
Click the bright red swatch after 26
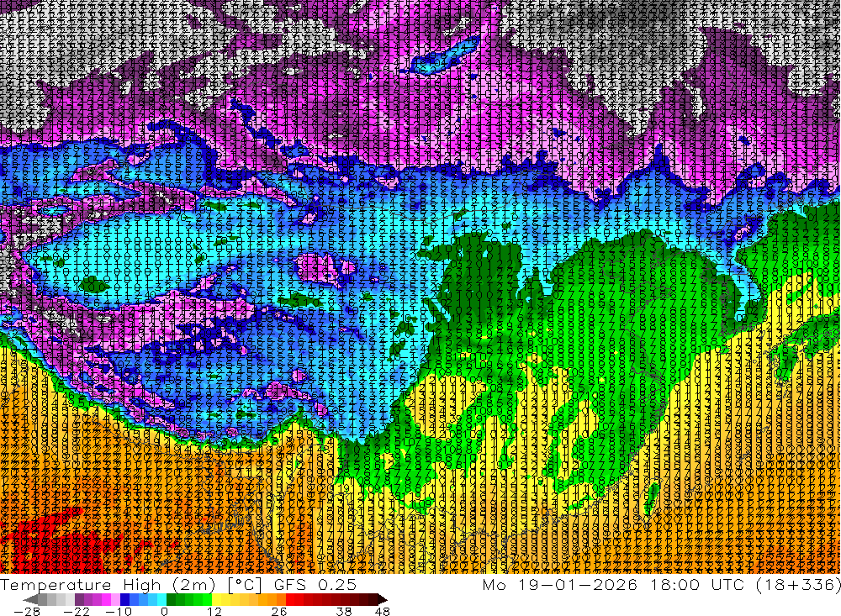point(289,599)
